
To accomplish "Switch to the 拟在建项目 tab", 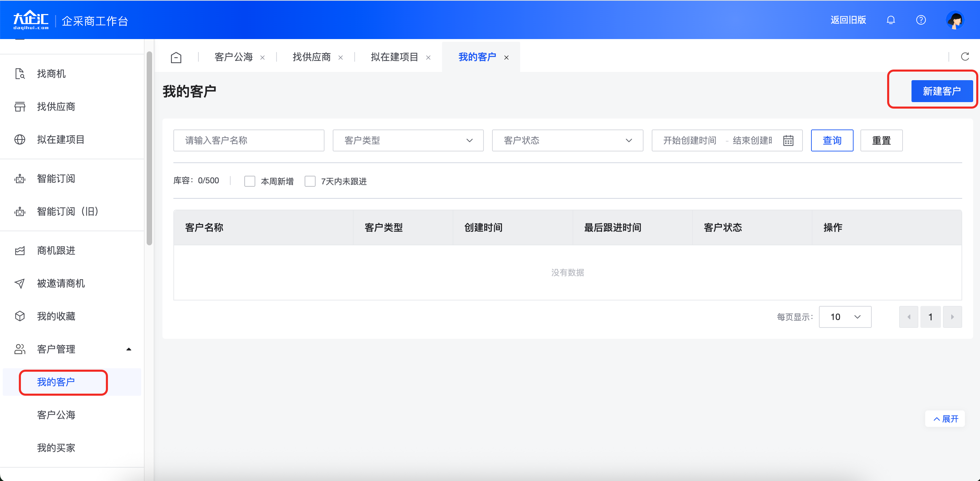I will coord(394,57).
